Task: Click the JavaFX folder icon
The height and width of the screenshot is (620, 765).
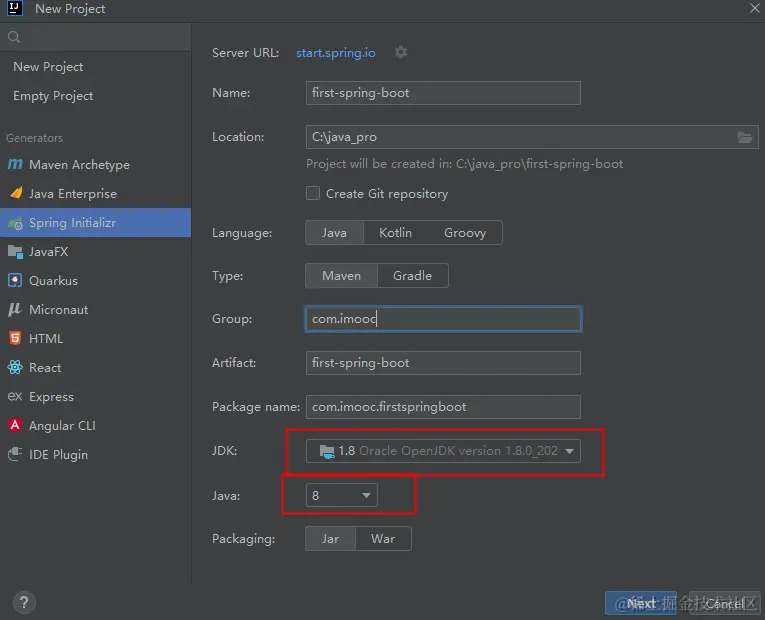Action: coord(14,252)
